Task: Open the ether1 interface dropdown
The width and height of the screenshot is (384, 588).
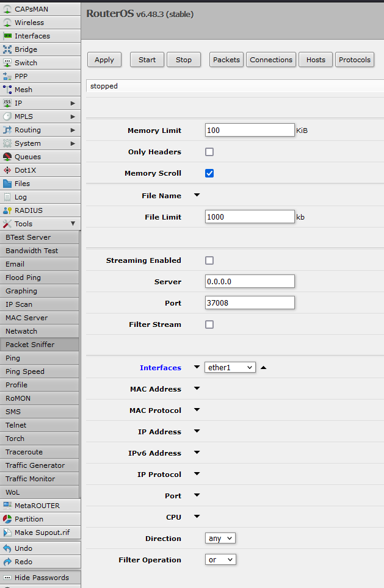Action: (x=230, y=367)
